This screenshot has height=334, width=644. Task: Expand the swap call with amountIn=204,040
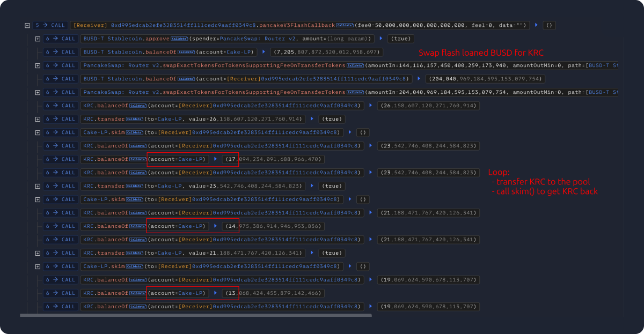pos(38,92)
